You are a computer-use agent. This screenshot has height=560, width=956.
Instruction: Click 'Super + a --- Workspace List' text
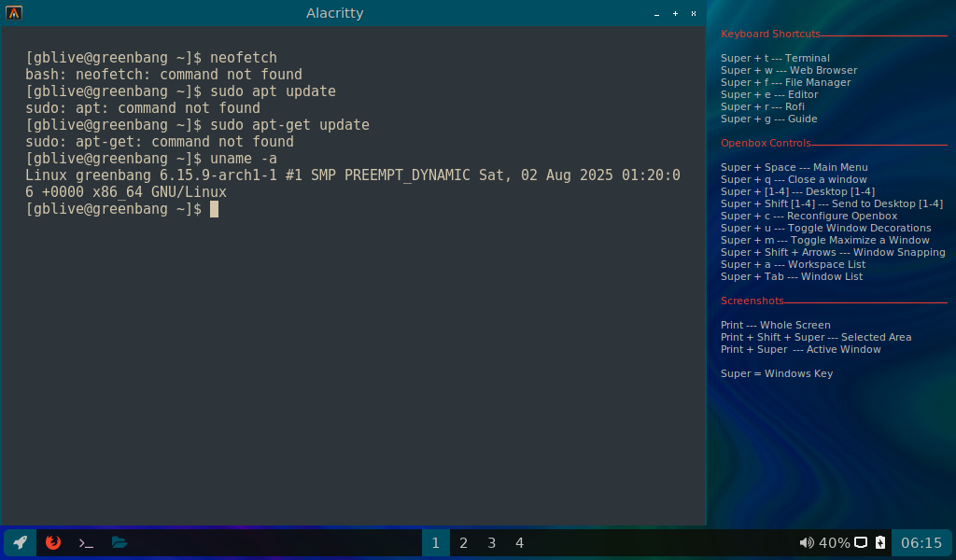pyautogui.click(x=794, y=265)
